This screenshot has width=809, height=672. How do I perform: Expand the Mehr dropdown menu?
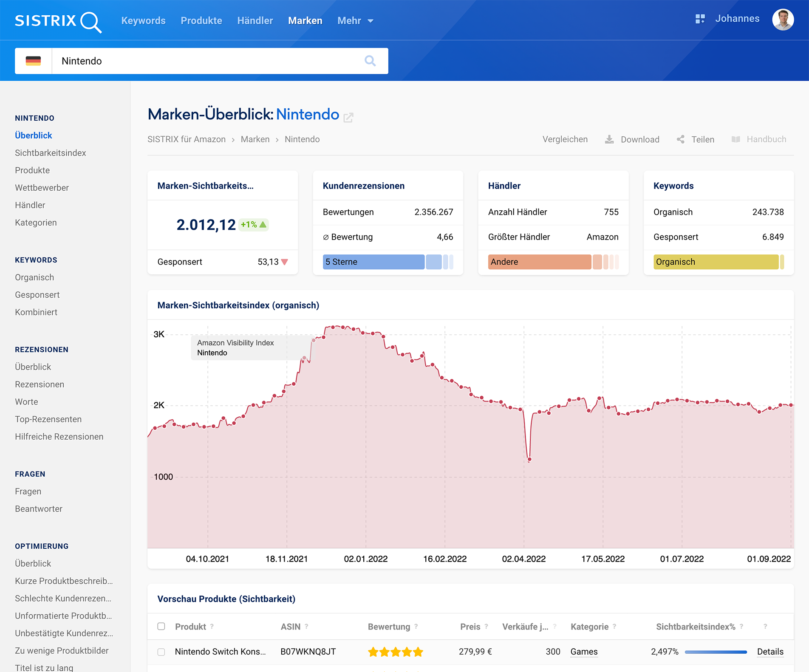tap(355, 20)
